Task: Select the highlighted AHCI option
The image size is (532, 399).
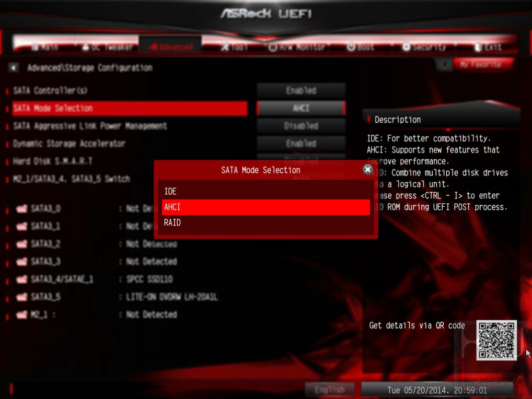Action: (265, 207)
